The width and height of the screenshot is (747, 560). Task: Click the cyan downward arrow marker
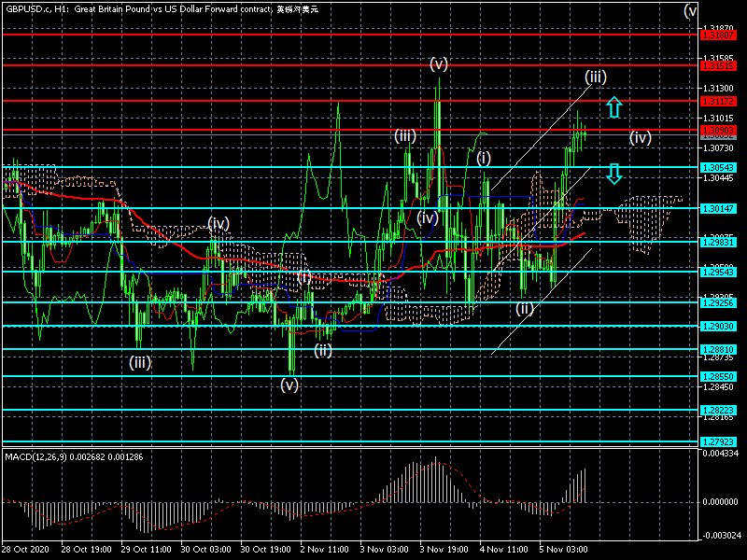tap(613, 174)
